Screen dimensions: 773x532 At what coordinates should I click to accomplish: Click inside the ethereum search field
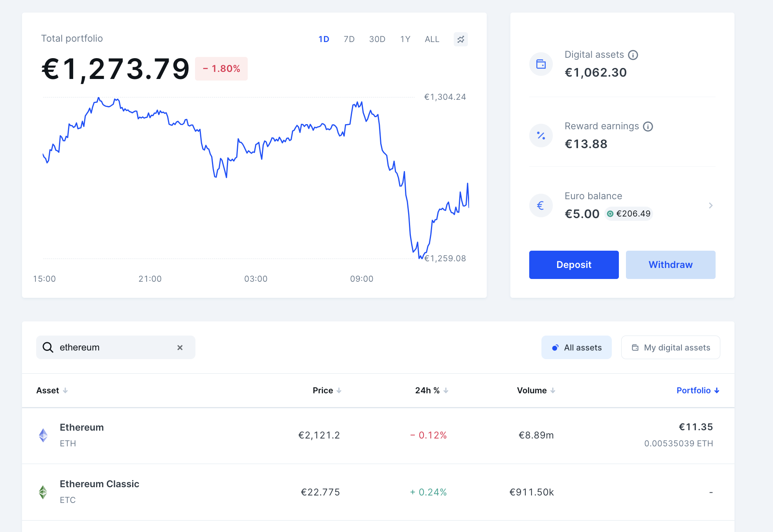114,348
